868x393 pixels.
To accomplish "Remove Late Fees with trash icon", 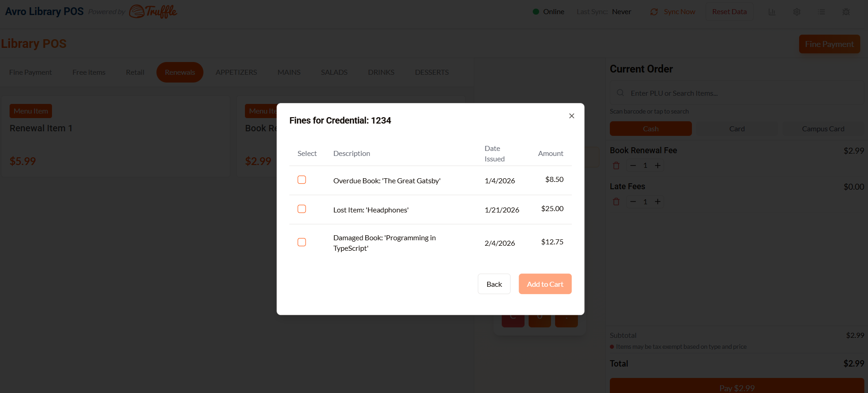I will tap(616, 202).
